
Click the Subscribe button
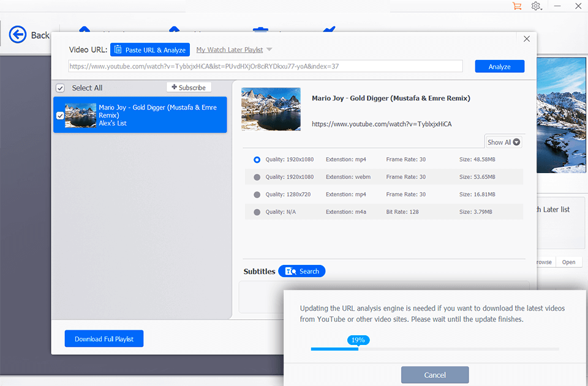[x=189, y=87]
